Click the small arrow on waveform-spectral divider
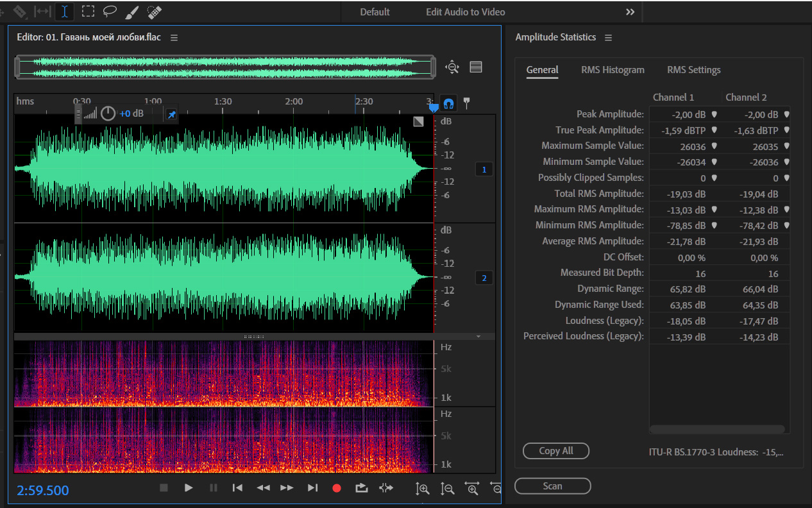 [478, 336]
